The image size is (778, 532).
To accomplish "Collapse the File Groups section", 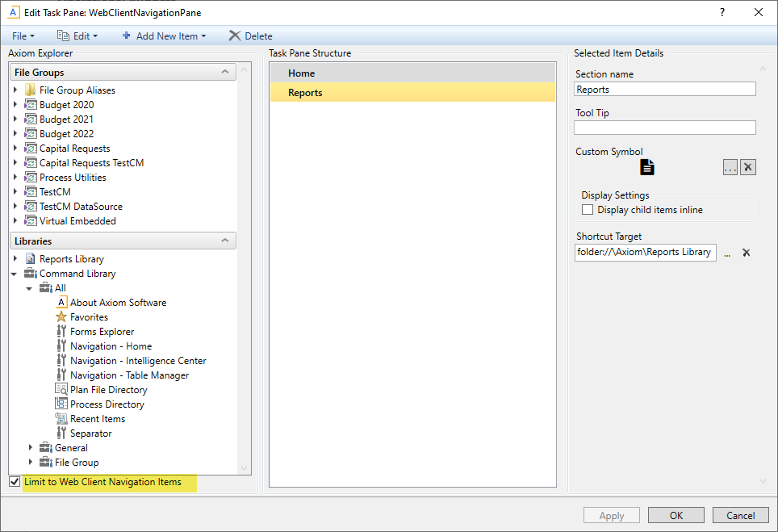I will [225, 73].
